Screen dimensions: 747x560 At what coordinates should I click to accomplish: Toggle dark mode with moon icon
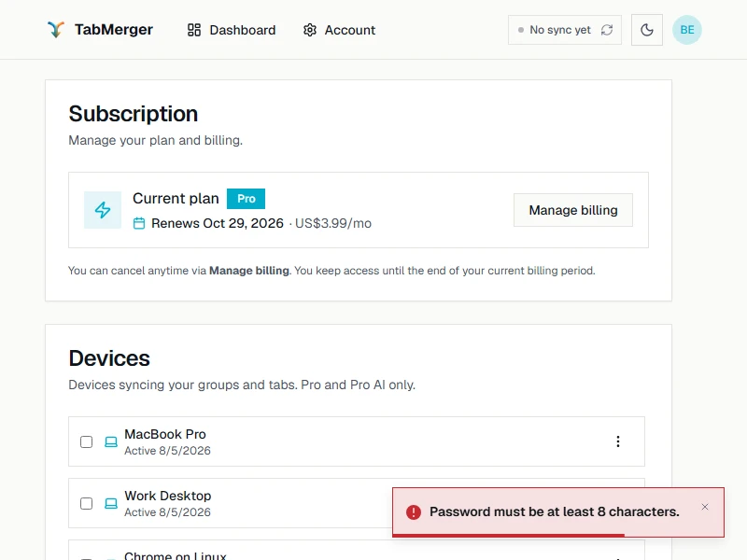(646, 30)
